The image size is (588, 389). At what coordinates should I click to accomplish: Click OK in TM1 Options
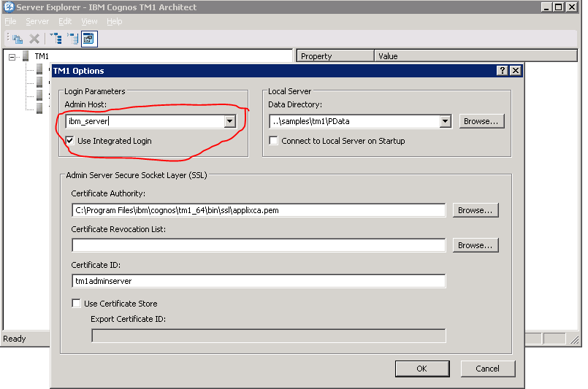[x=422, y=369]
